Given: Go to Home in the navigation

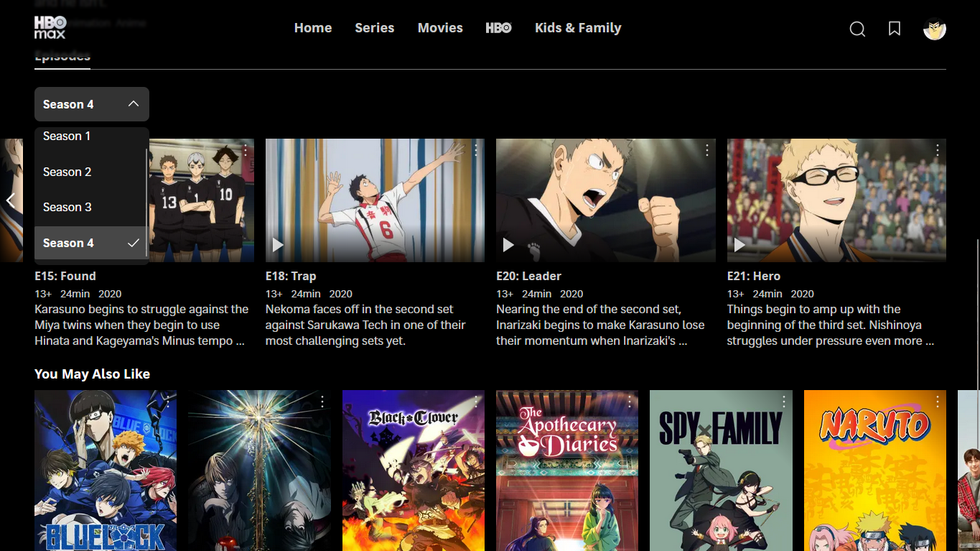Looking at the screenshot, I should point(313,28).
